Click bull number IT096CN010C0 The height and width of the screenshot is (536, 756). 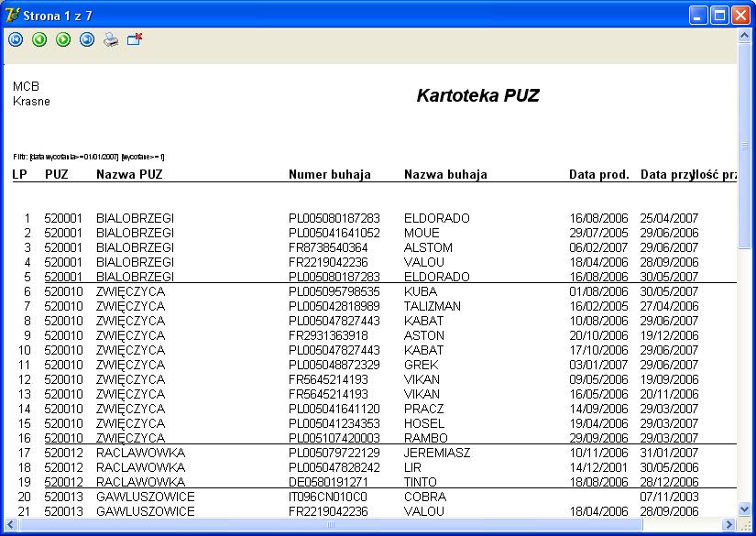[328, 497]
